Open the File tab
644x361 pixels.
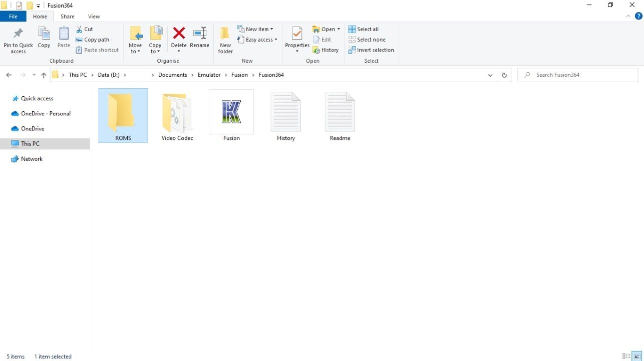tap(13, 17)
